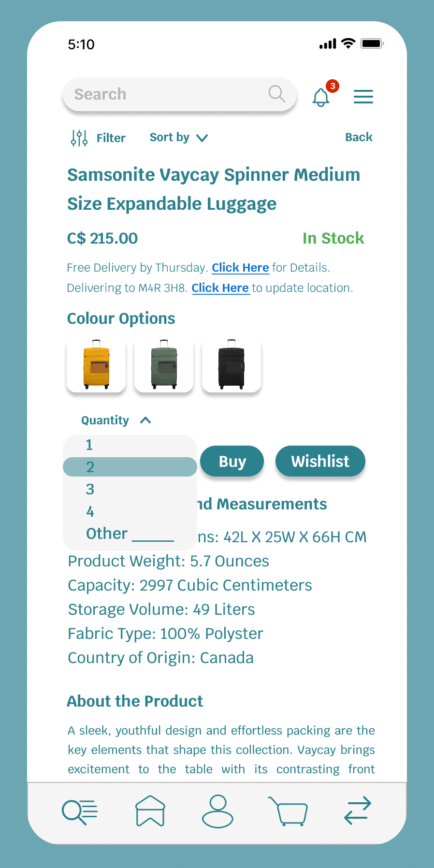Image resolution: width=434 pixels, height=868 pixels.
Task: Select quantity 2 from the list
Action: coord(130,467)
